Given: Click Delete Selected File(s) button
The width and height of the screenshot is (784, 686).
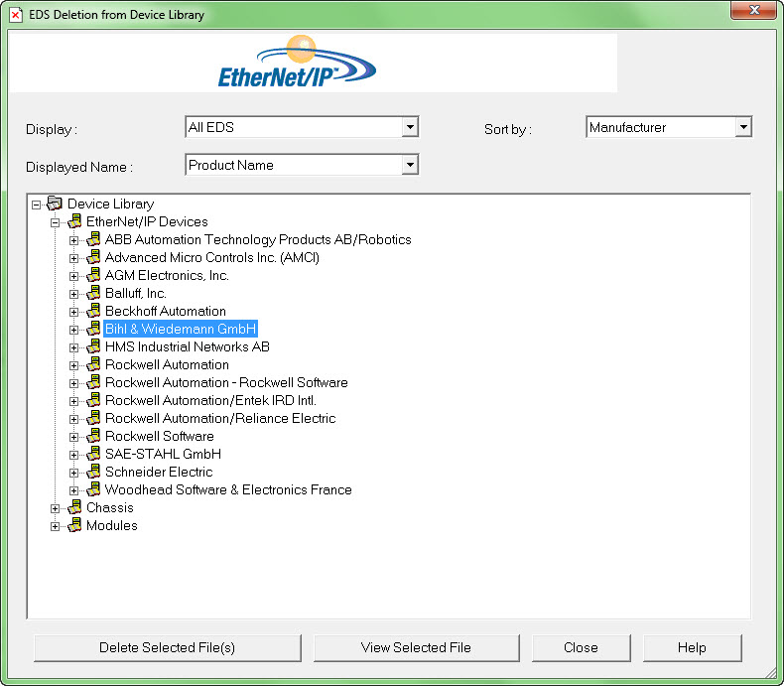Looking at the screenshot, I should click(x=168, y=648).
